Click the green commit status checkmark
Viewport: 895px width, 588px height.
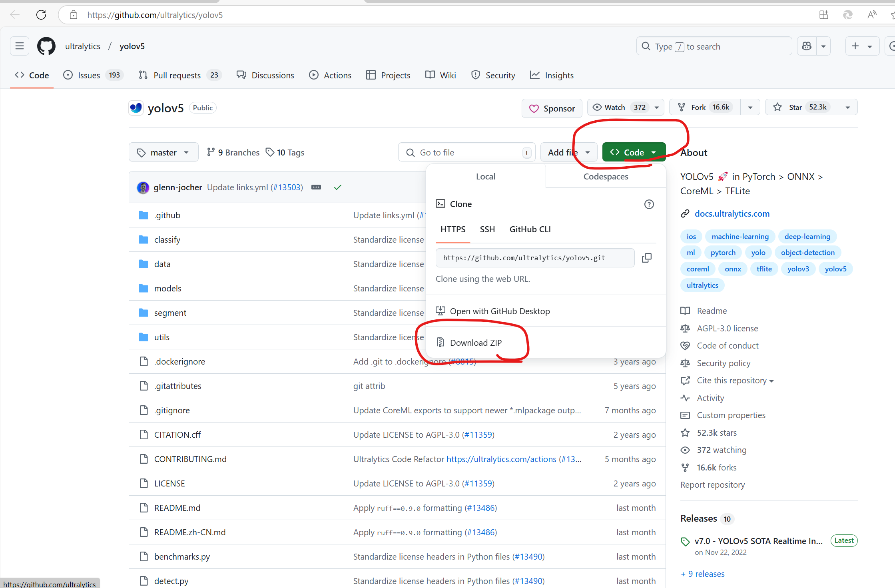(337, 187)
